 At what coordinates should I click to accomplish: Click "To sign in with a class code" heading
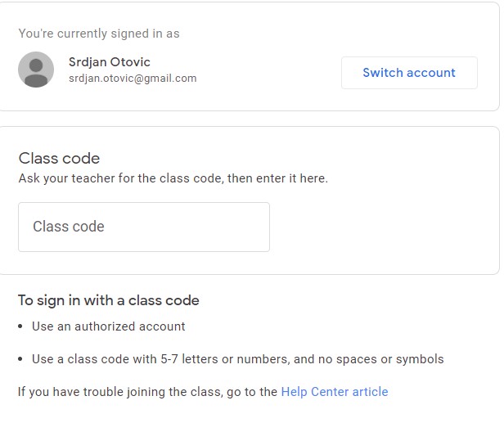point(109,300)
